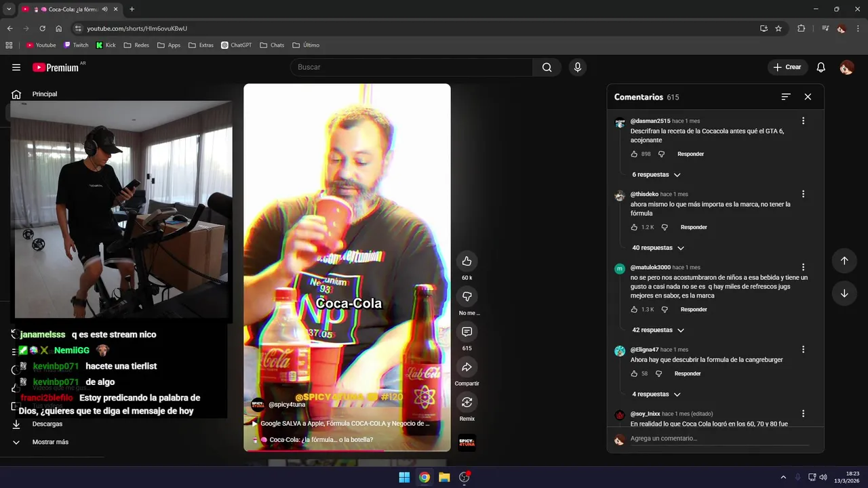Open File Explorer from the taskbar
Screen dimensions: 868x488
(444, 477)
